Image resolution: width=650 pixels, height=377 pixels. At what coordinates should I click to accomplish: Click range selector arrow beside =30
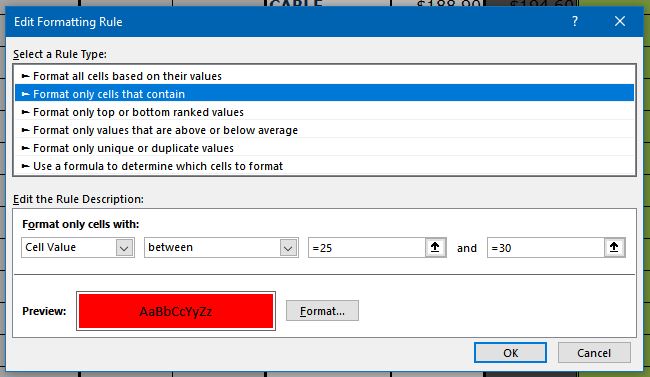[614, 248]
